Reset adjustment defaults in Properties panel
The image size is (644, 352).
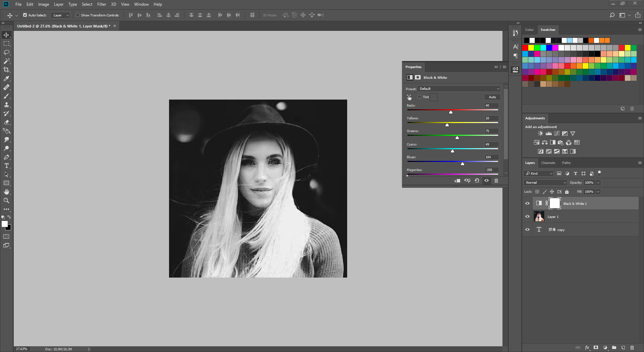[x=477, y=181]
